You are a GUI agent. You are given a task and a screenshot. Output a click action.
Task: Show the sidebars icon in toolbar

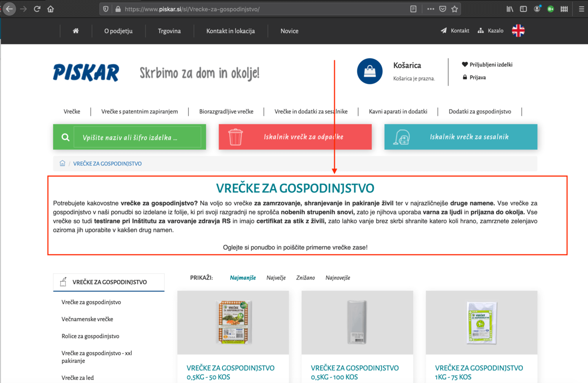[523, 9]
